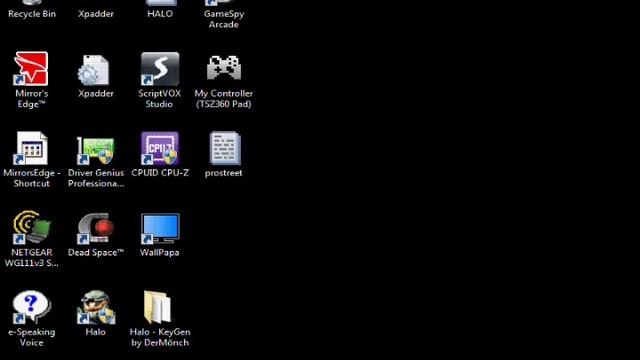Click the Xpadder gear file icon

tap(94, 70)
